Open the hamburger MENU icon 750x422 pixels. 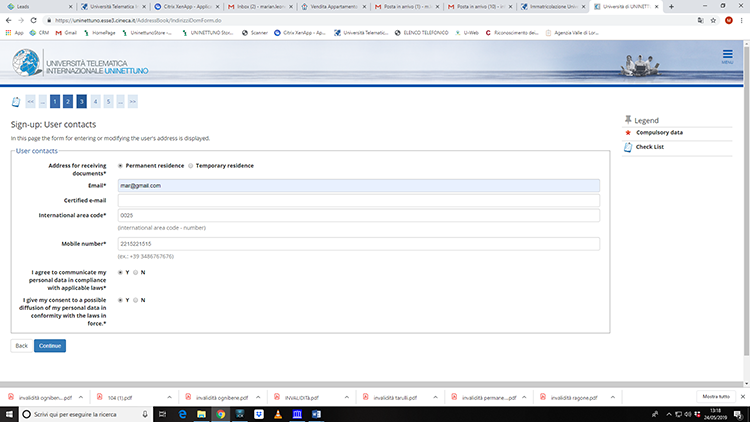[x=727, y=57]
